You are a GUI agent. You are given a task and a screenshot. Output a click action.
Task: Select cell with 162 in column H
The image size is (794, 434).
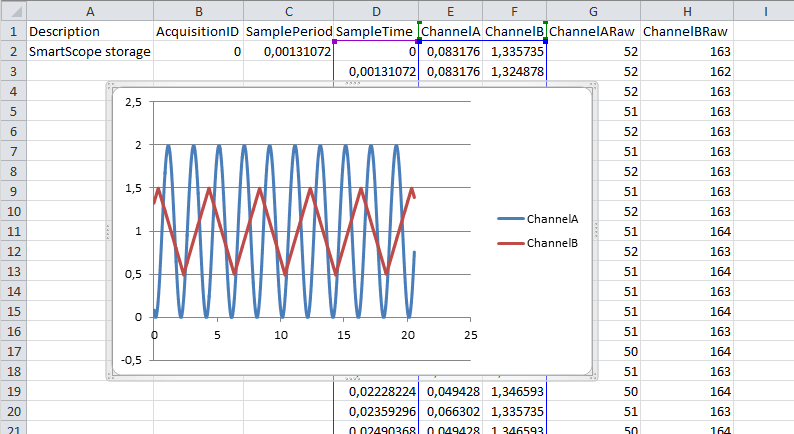click(687, 71)
